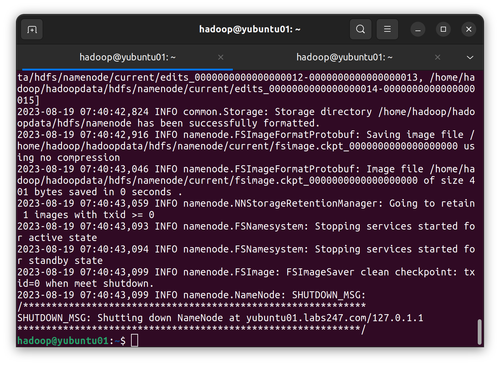
Task: Close the terminal window
Action: [x=468, y=30]
